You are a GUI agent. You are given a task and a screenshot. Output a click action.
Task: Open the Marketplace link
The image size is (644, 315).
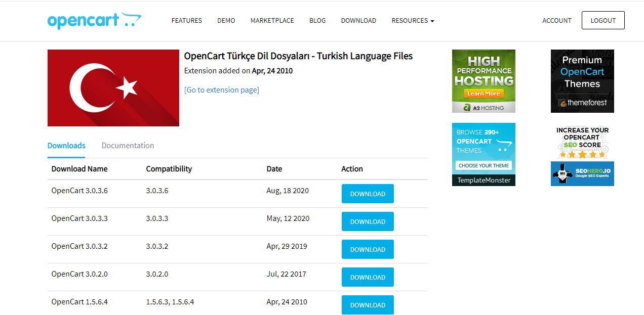pyautogui.click(x=272, y=21)
